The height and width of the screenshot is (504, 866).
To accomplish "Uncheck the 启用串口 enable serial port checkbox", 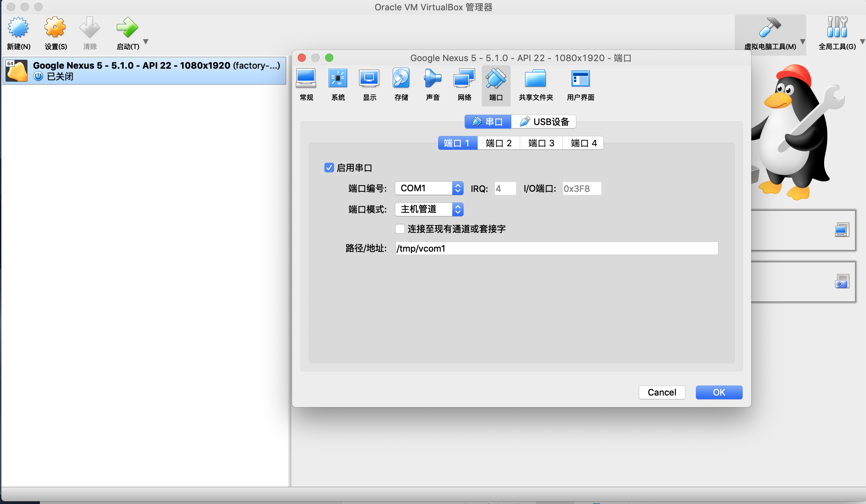I will point(329,168).
